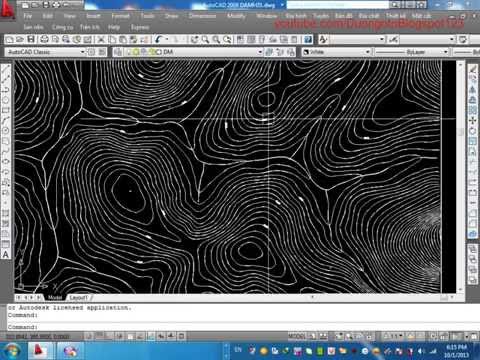This screenshot has width=480, height=360.
Task: Open the White color control dropdown
Action: pyautogui.click(x=368, y=52)
